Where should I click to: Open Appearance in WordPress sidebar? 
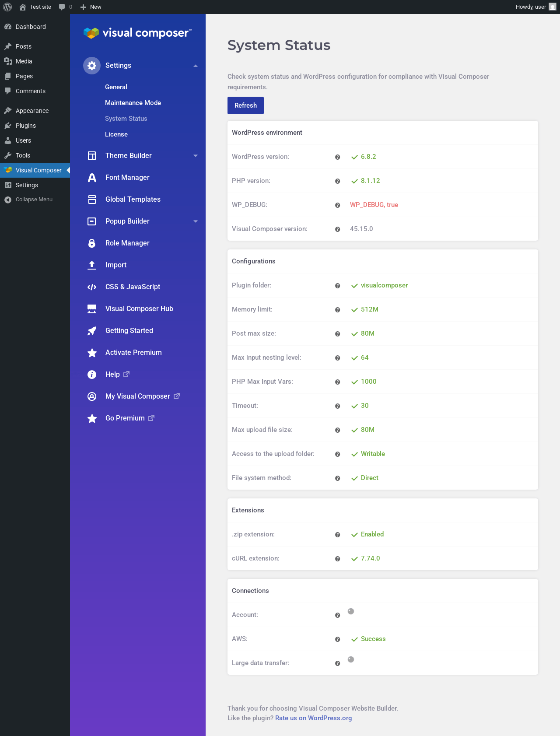(x=35, y=111)
